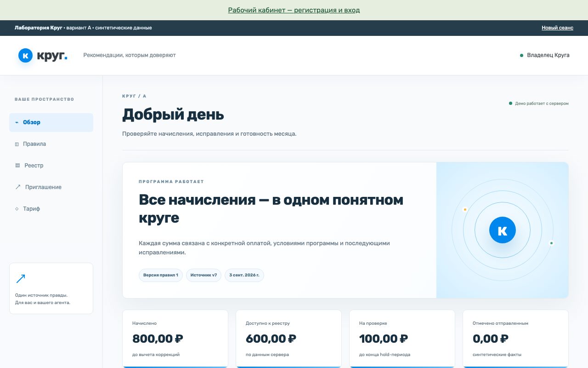Click the 600,00 ₽ amount under Доступно к реестру
The width and height of the screenshot is (588, 368).
tap(271, 339)
